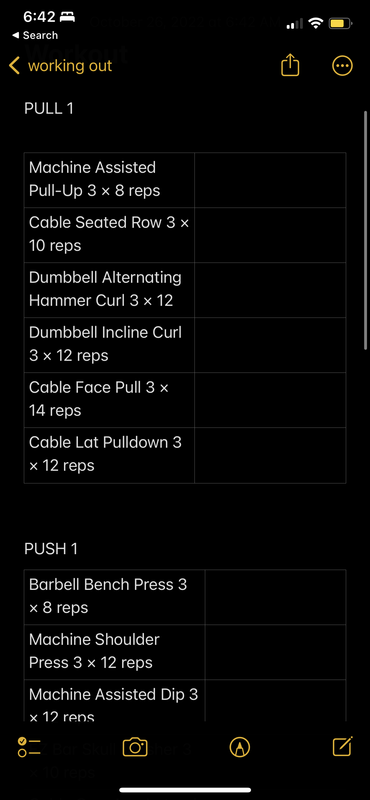
Task: Go back to working out folder
Action: tap(70, 66)
